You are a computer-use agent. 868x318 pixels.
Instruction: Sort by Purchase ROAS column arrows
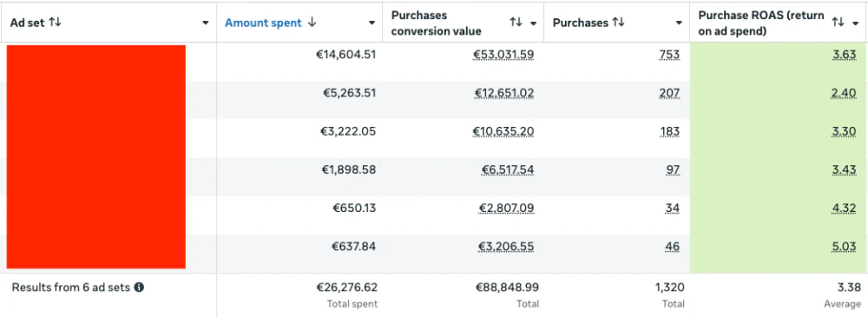click(838, 23)
